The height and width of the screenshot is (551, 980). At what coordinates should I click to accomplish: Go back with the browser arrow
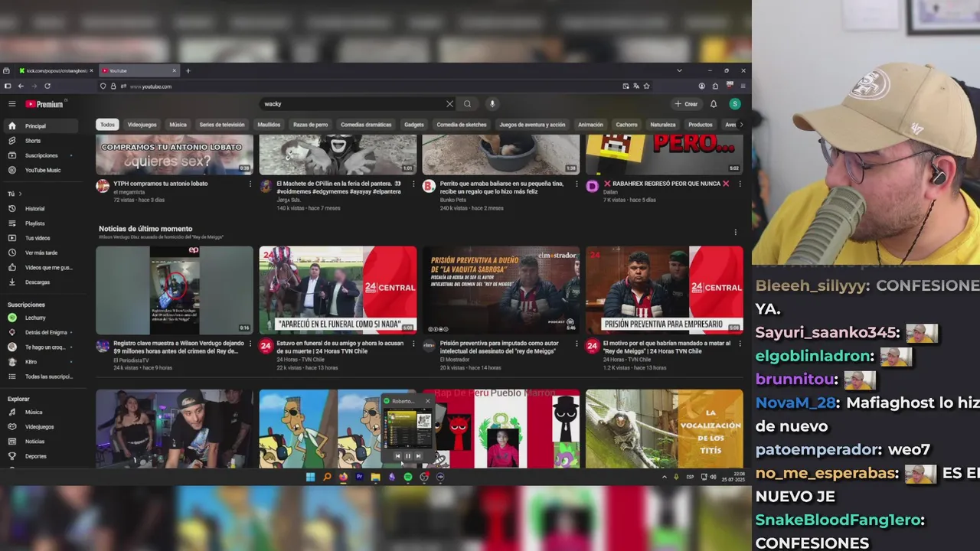tap(21, 86)
